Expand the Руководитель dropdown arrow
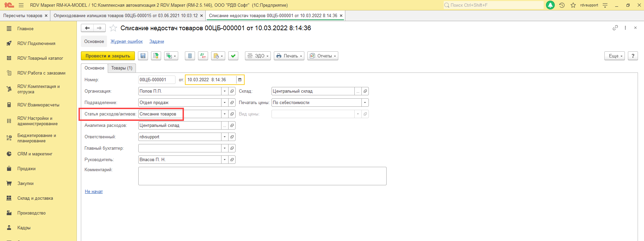The height and width of the screenshot is (241, 644). [x=225, y=160]
